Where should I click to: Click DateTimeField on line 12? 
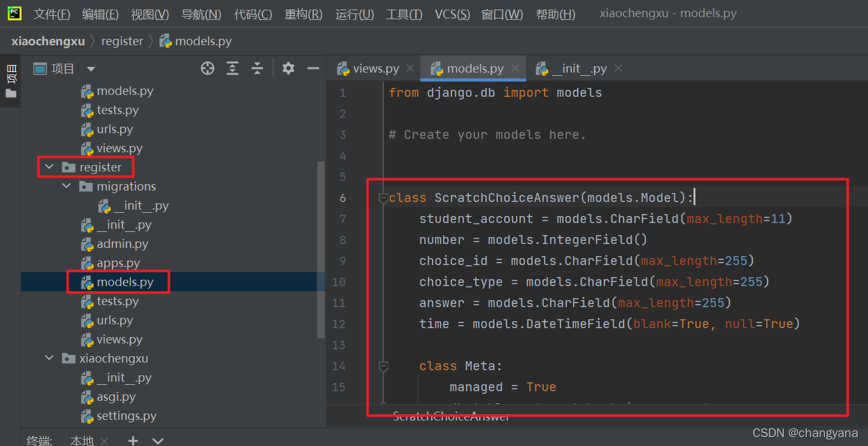coord(576,324)
